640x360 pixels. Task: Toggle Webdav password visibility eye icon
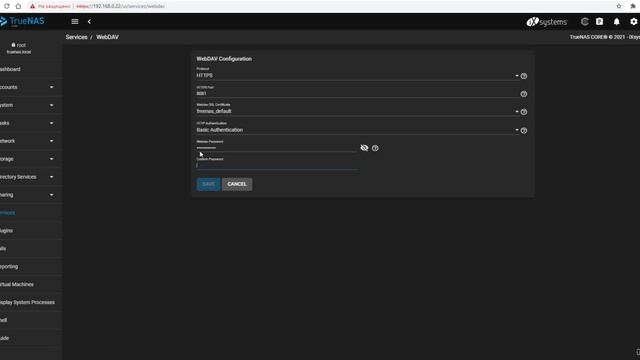click(364, 148)
